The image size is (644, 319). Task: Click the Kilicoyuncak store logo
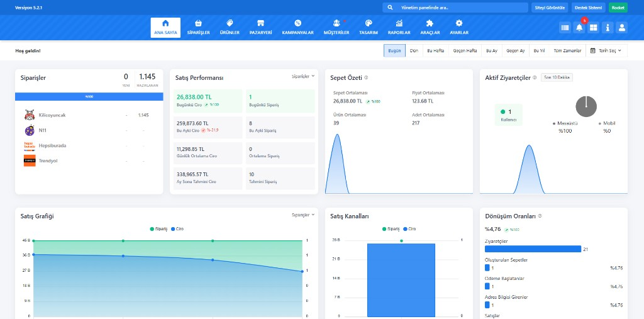click(29, 115)
